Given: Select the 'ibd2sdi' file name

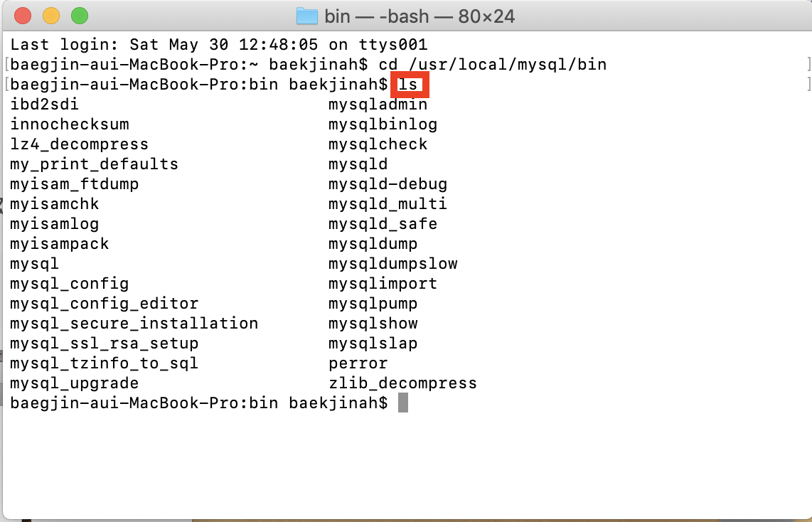Looking at the screenshot, I should click(x=45, y=104).
